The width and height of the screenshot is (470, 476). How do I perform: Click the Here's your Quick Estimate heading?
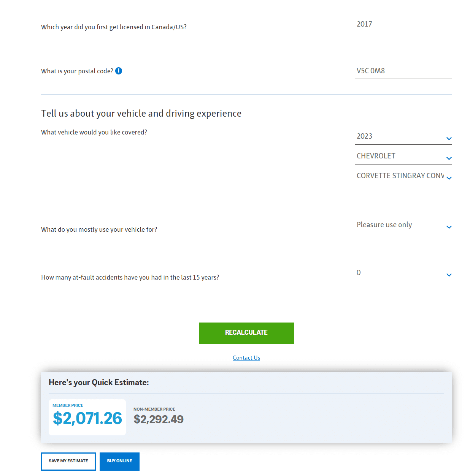click(99, 383)
